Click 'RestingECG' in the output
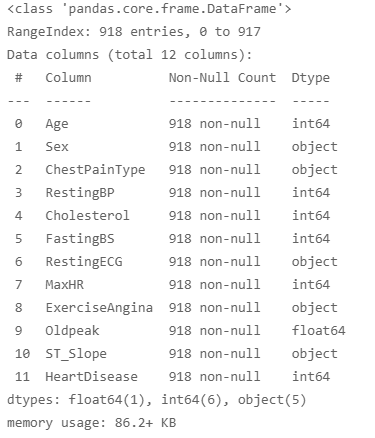 (84, 262)
